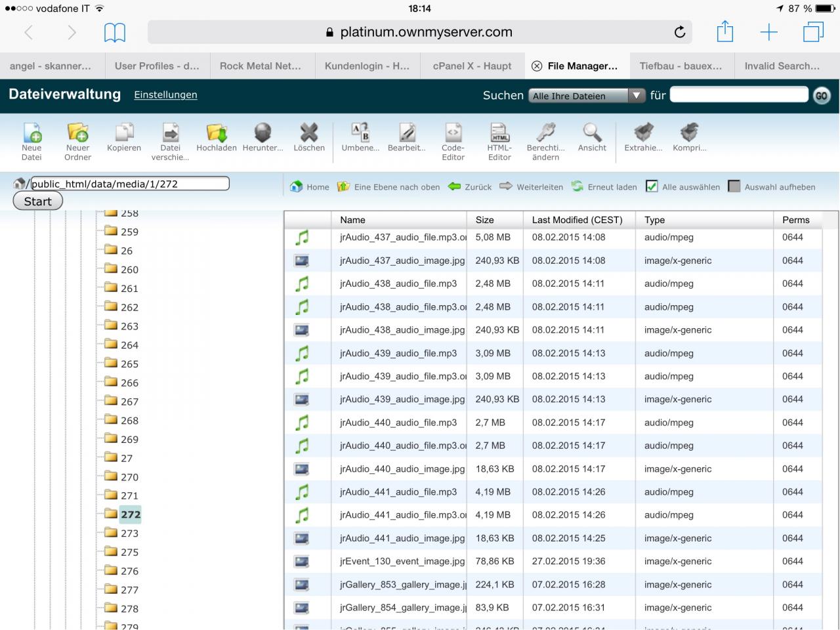
Task: Click Berechtigungen ändern key icon
Action: point(545,133)
